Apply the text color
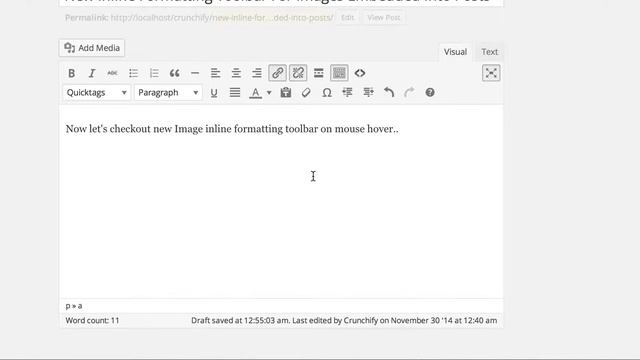Viewport: 640px width, 360px height. click(x=256, y=93)
